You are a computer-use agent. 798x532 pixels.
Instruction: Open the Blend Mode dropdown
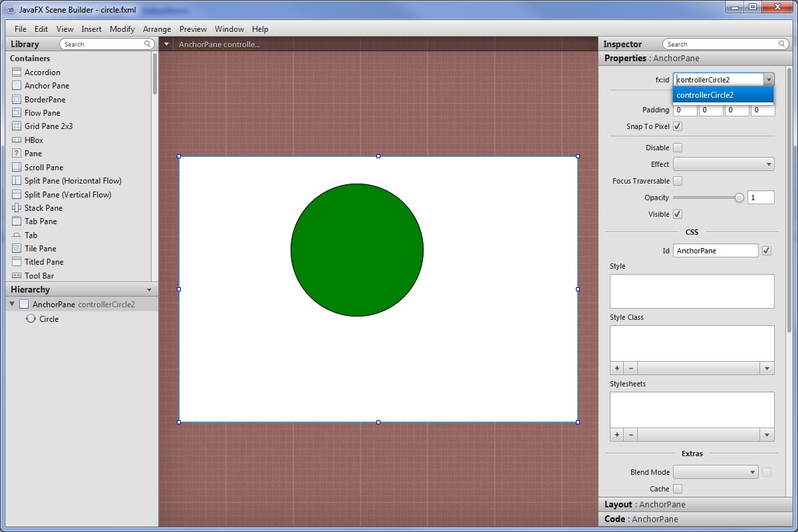(x=716, y=472)
